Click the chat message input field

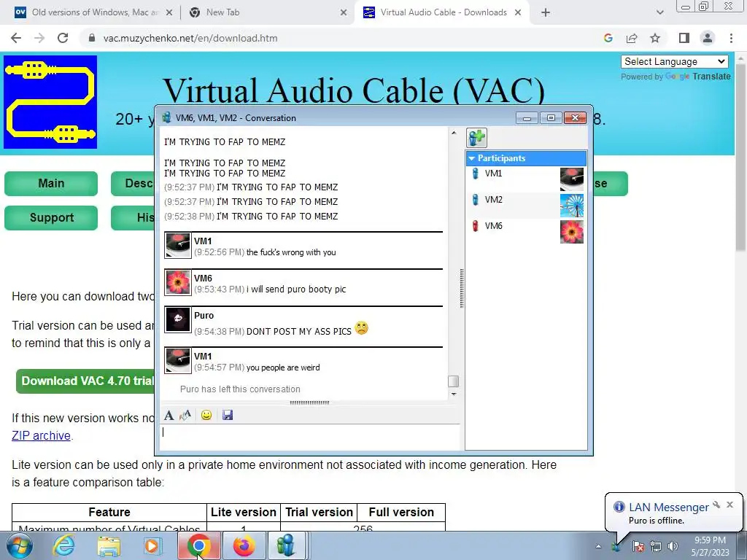(x=309, y=437)
